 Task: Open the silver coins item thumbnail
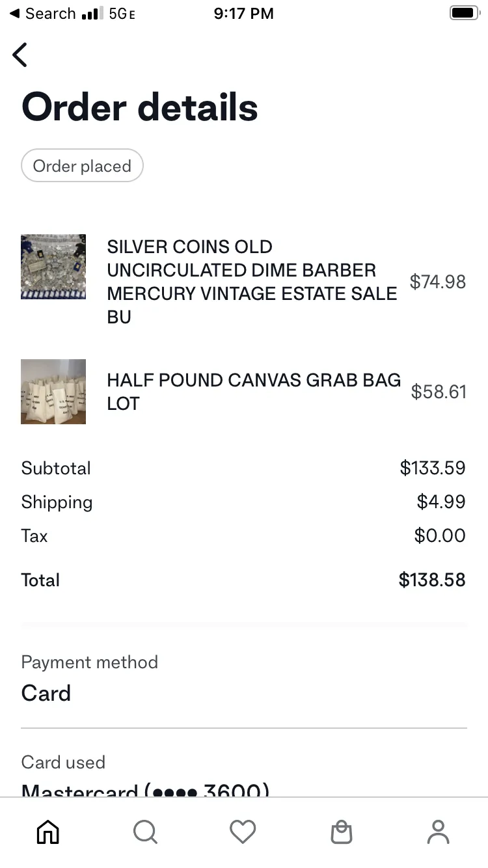coord(53,267)
